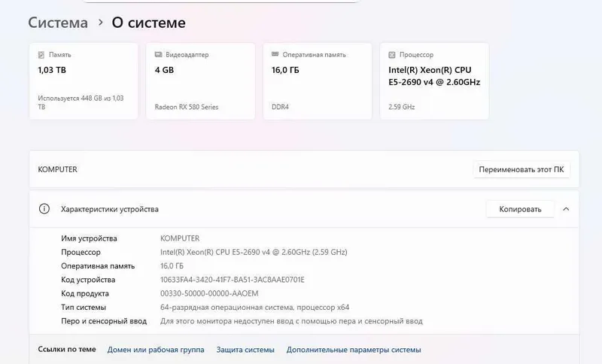Click the 'Ссылки по теме' label
602x364 pixels.
click(x=67, y=349)
